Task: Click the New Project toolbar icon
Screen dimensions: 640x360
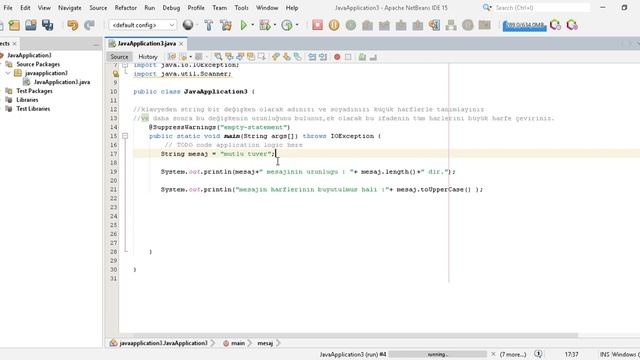Action: click(x=14, y=25)
